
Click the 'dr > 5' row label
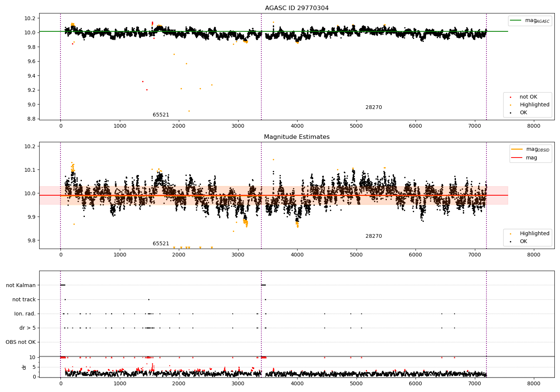pos(28,328)
